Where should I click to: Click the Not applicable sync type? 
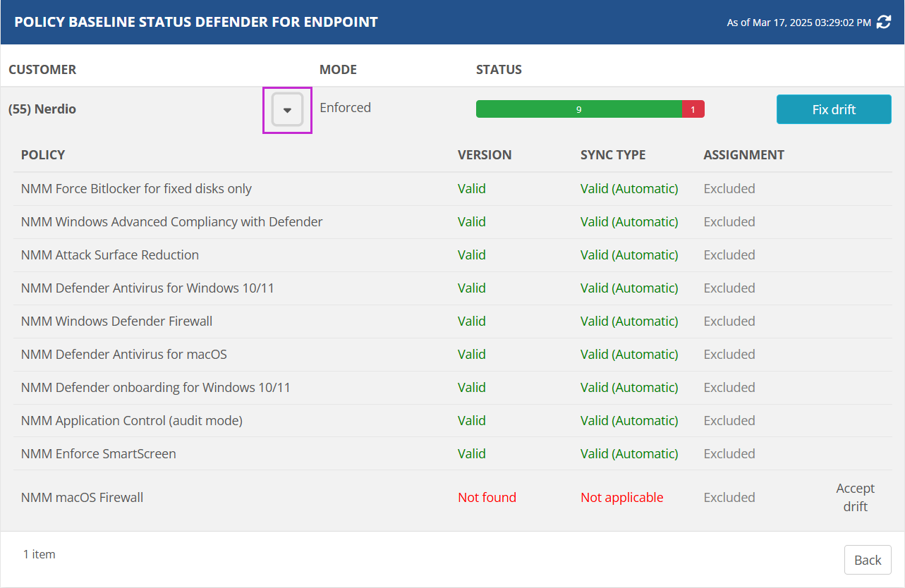pos(622,497)
